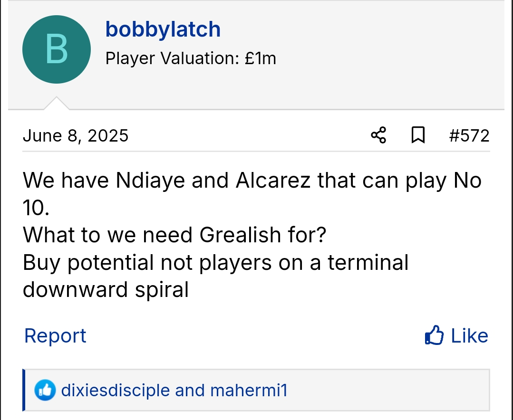Click the words "downward spiral" in the post
Image resolution: width=513 pixels, height=420 pixels.
point(106,289)
